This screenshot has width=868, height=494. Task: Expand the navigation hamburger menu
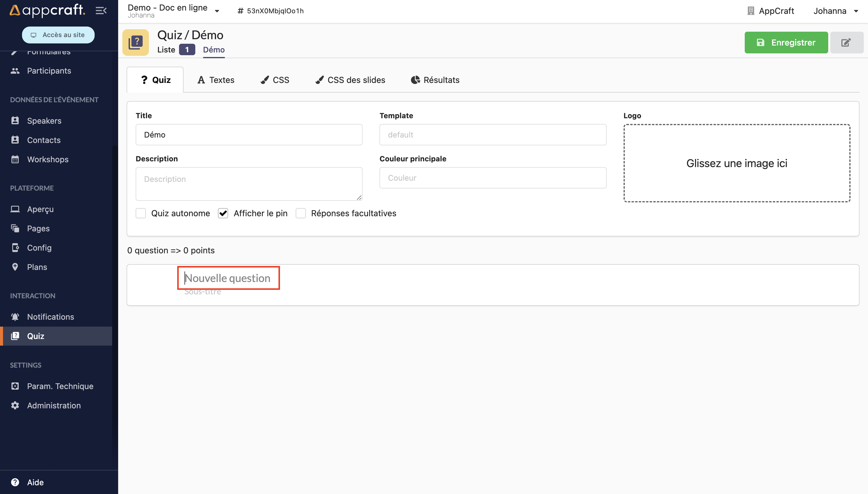pyautogui.click(x=101, y=10)
